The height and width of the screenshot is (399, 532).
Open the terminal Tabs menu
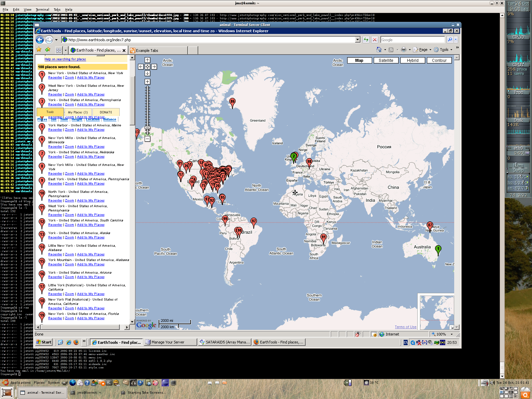pos(57,10)
